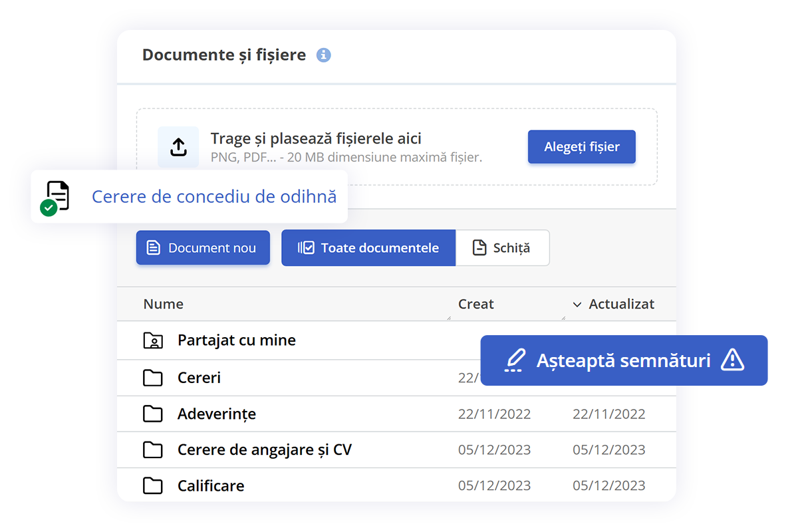Create a new document with Document nou
Image resolution: width=798 pixels, height=532 pixels.
(x=203, y=248)
